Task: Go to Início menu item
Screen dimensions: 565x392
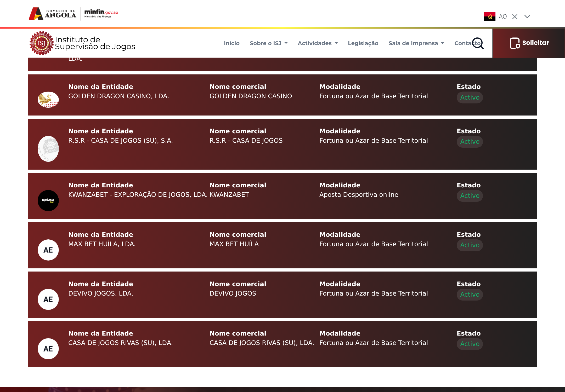Action: tap(231, 43)
